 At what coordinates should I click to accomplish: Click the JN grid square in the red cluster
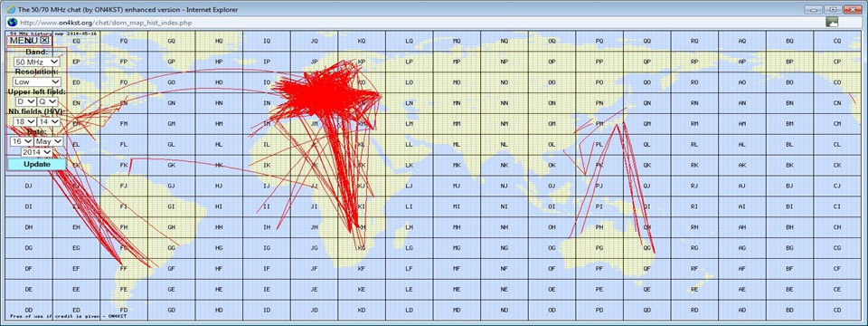315,103
